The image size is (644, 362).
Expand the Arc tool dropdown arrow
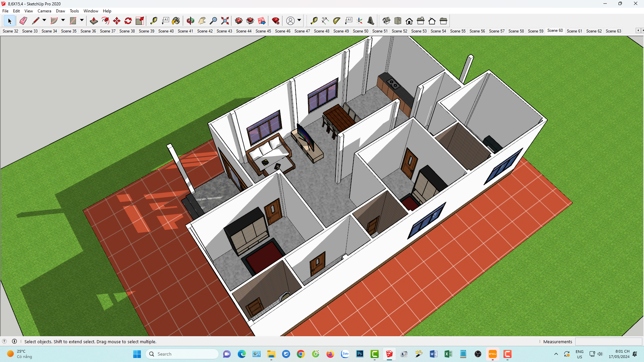pos(63,20)
